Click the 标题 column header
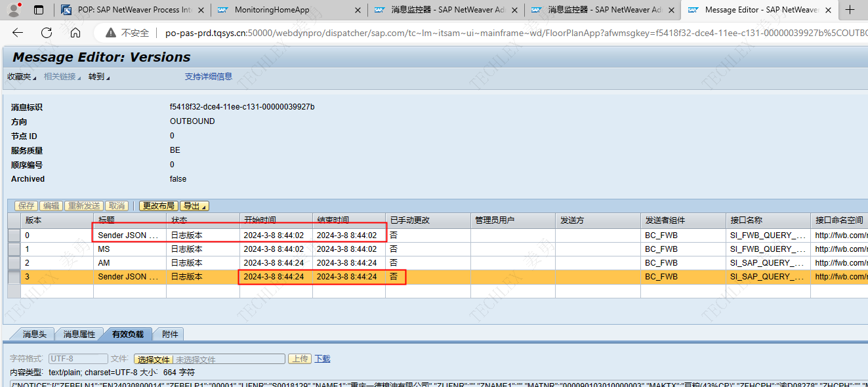Image resolution: width=868 pixels, height=387 pixels. pyautogui.click(x=130, y=220)
